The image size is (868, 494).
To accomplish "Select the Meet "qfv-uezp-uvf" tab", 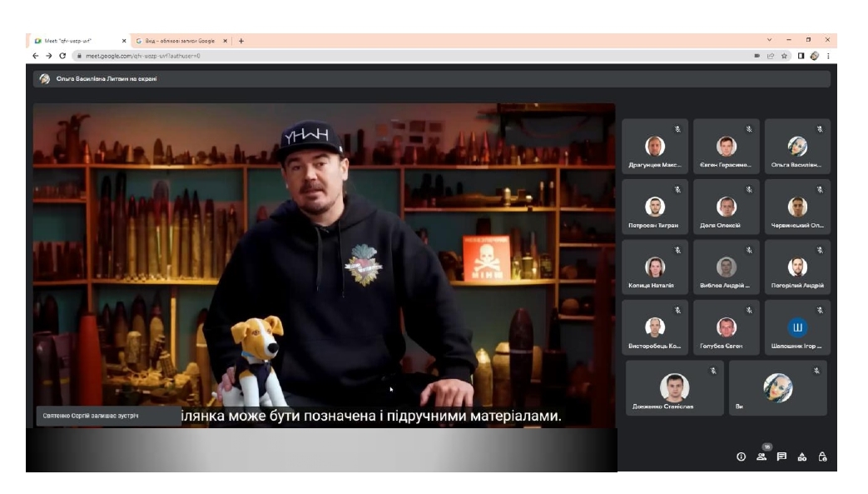I will pos(75,40).
